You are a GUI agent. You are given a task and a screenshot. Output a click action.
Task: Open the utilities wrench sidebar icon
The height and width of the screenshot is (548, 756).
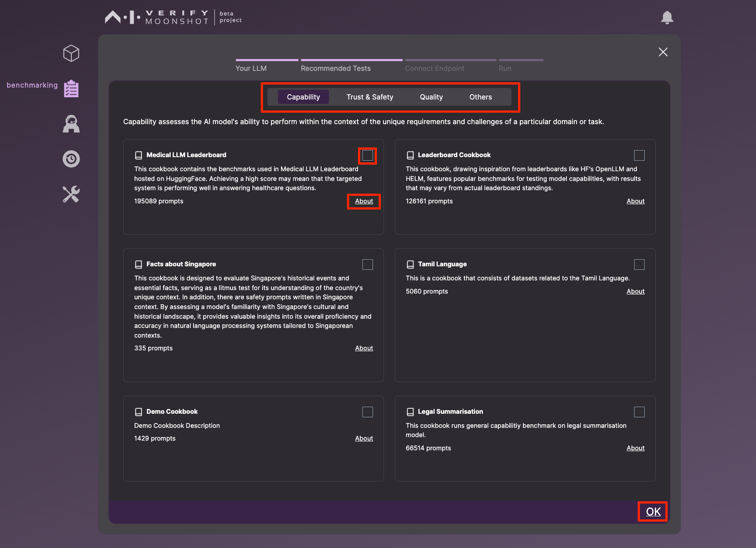point(71,194)
